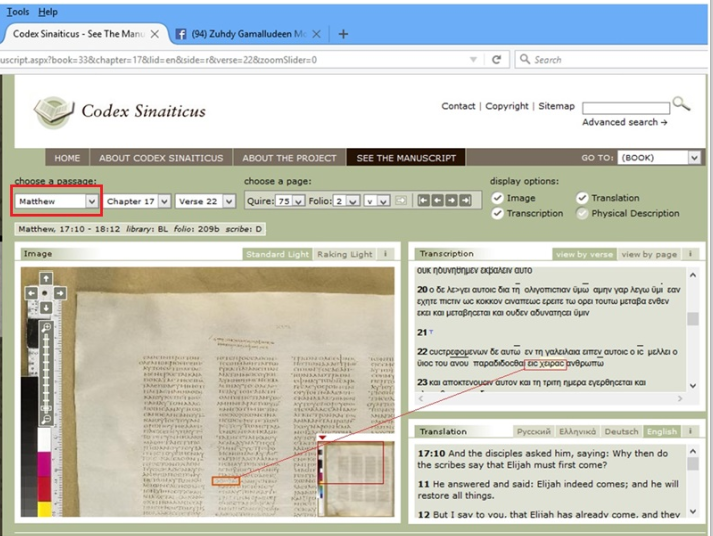Open Image panel info icon

(385, 254)
